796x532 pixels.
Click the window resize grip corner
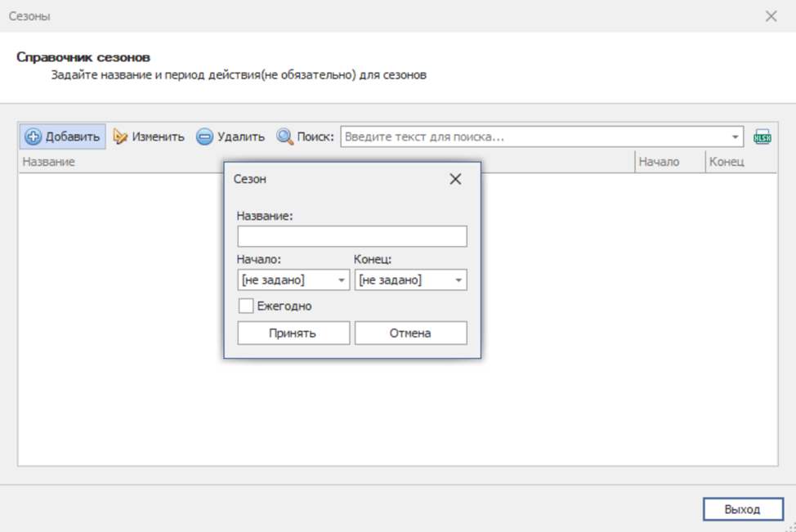pos(789,526)
